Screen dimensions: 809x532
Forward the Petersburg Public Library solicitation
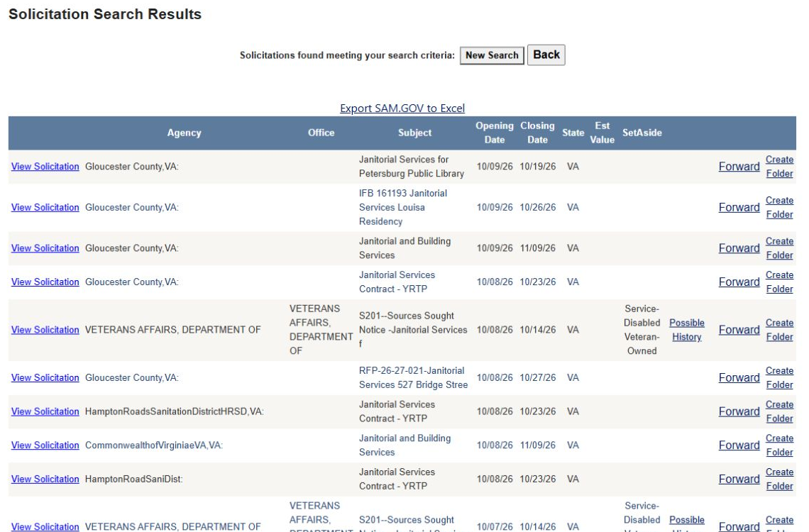point(739,167)
